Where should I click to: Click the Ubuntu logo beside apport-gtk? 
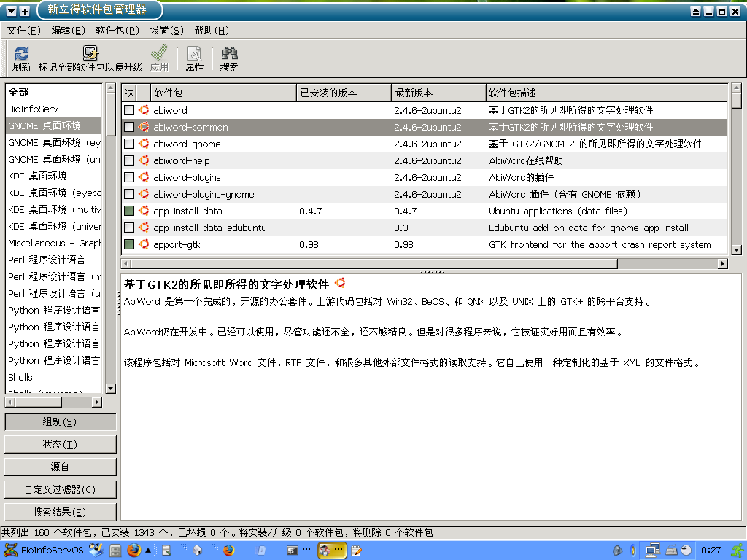tap(144, 244)
